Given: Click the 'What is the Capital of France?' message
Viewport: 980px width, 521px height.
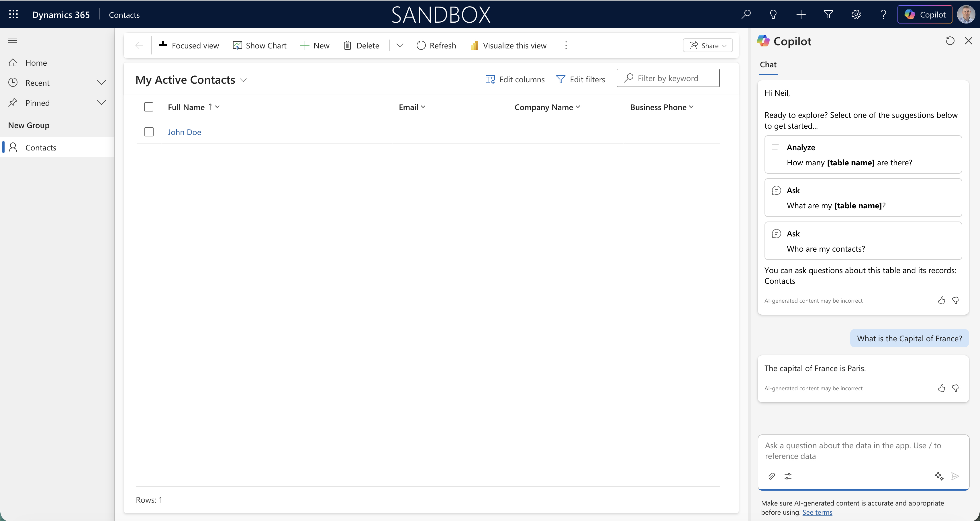Looking at the screenshot, I should point(909,338).
